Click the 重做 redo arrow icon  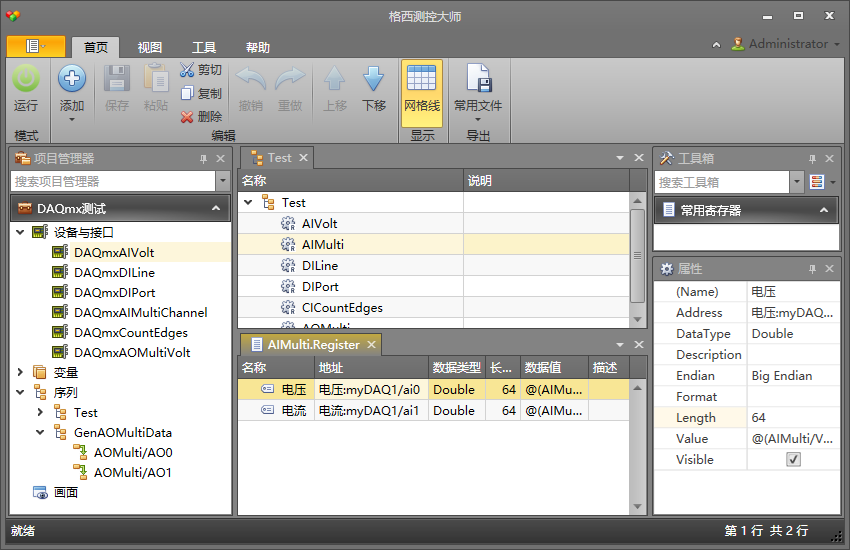290,79
